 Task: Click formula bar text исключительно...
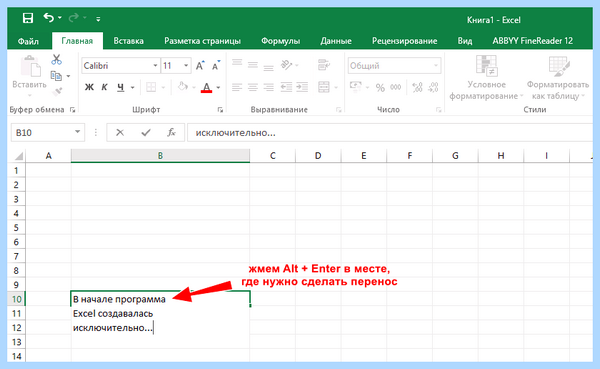(235, 133)
